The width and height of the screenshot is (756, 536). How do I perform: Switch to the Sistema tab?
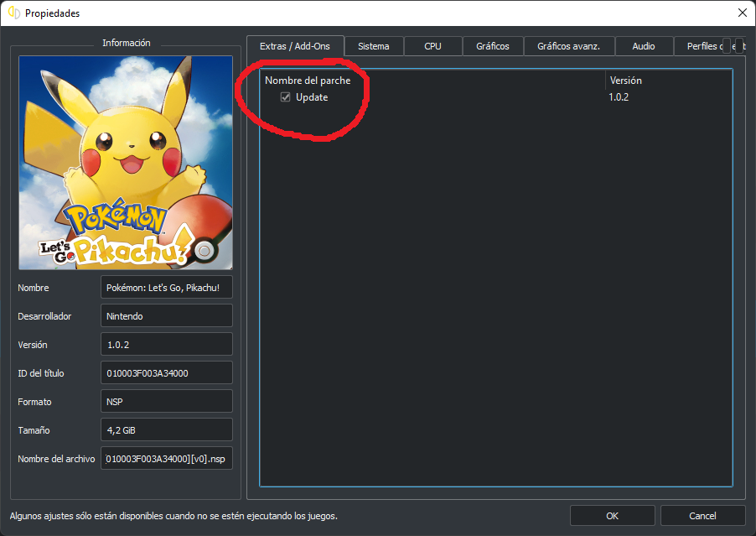coord(373,46)
